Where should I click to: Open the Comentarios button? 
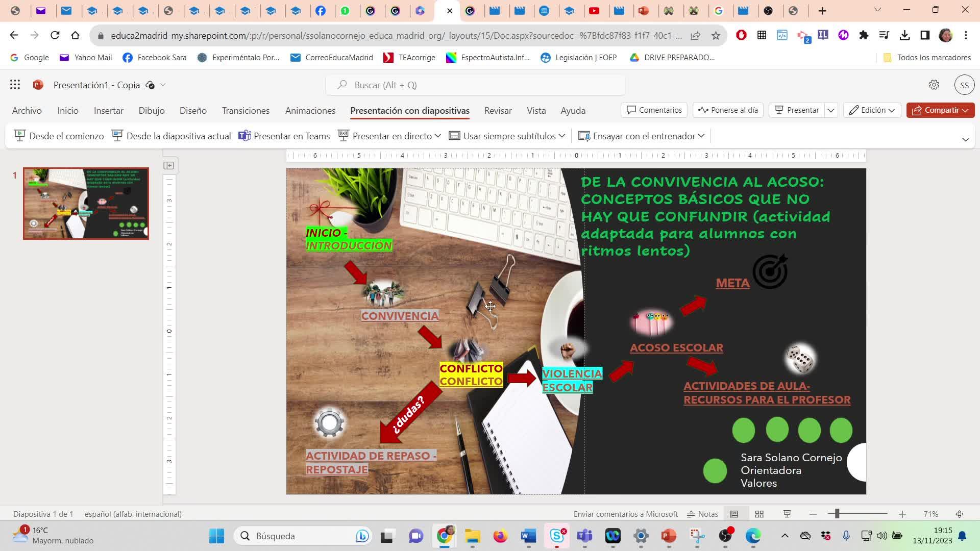tap(654, 110)
